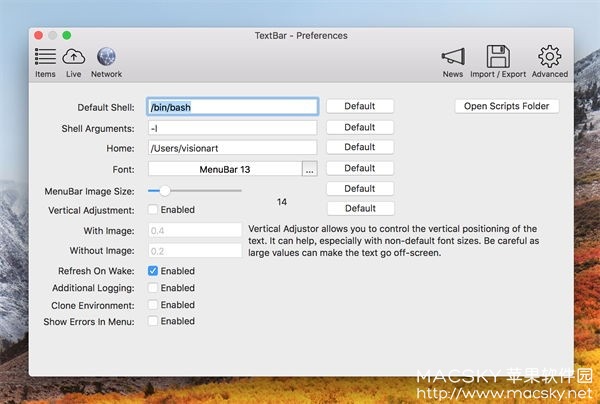The image size is (600, 404).
Task: Show News via megaphone icon
Action: 453,63
